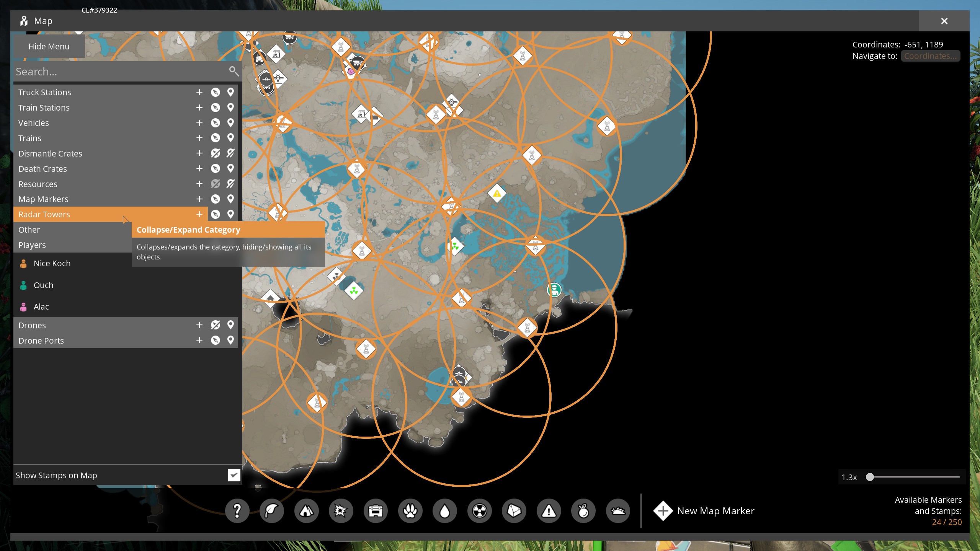This screenshot has height=551, width=980.
Task: Select the briefcase crate stamp icon
Action: pos(376,511)
